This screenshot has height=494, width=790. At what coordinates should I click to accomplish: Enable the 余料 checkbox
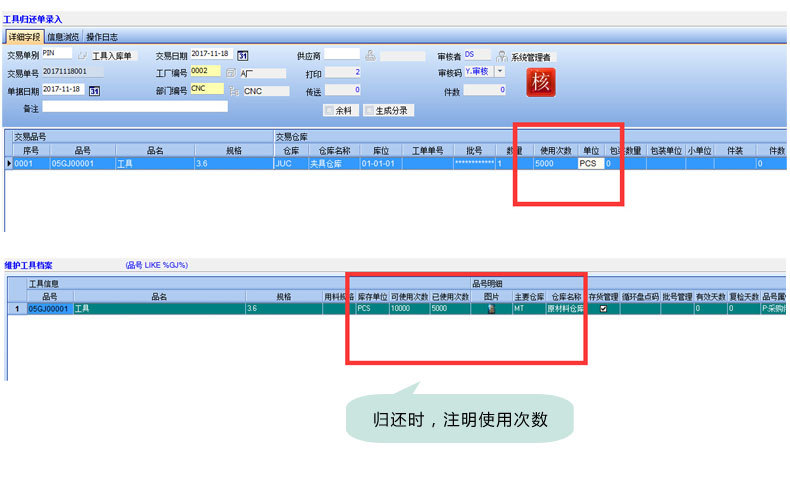(x=329, y=110)
